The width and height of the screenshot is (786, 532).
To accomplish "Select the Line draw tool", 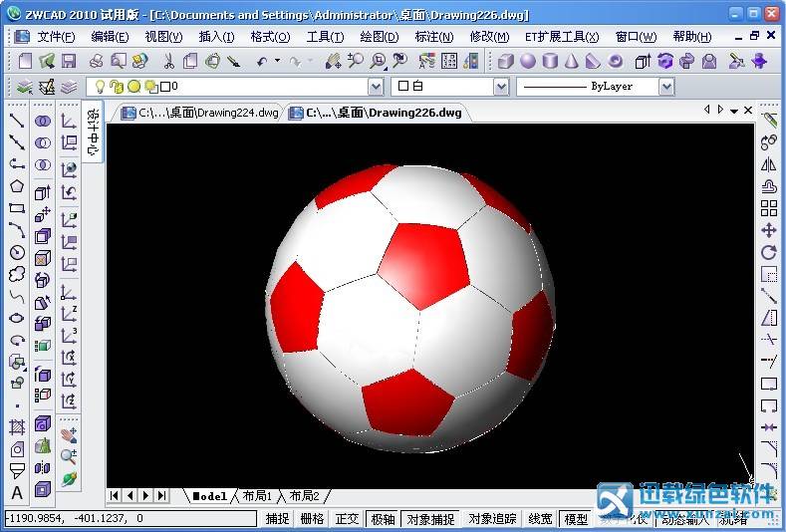I will 17,121.
